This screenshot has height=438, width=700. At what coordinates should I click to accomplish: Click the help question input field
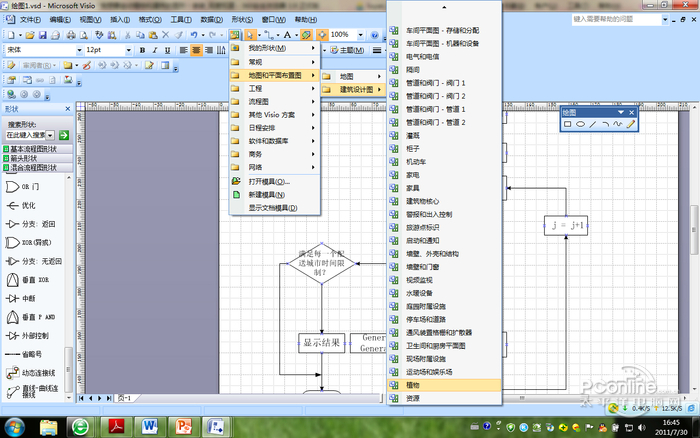[x=616, y=19]
